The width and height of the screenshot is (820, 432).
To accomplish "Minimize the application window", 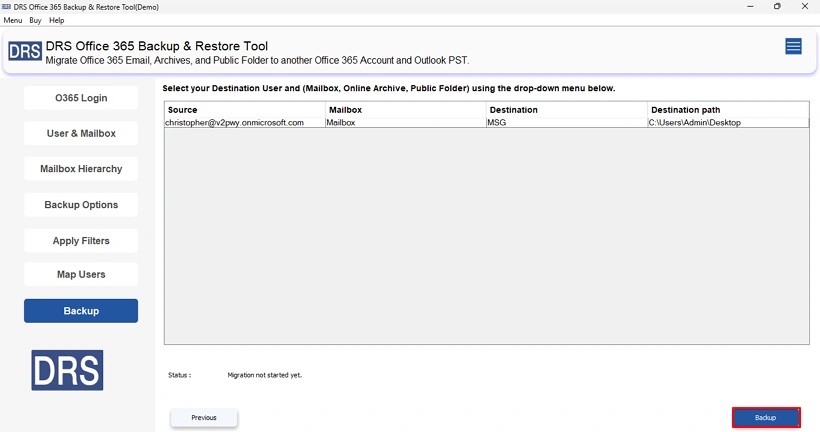I will click(750, 6).
